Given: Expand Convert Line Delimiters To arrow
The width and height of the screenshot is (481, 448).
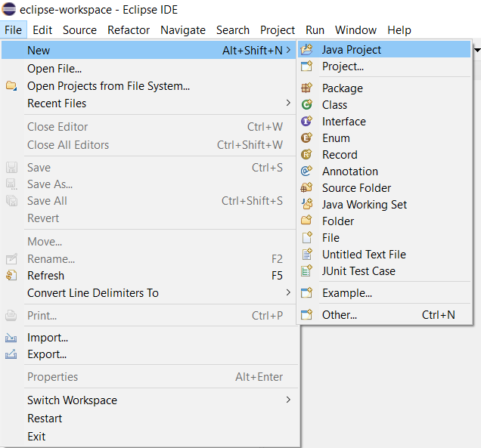Looking at the screenshot, I should pyautogui.click(x=288, y=293).
